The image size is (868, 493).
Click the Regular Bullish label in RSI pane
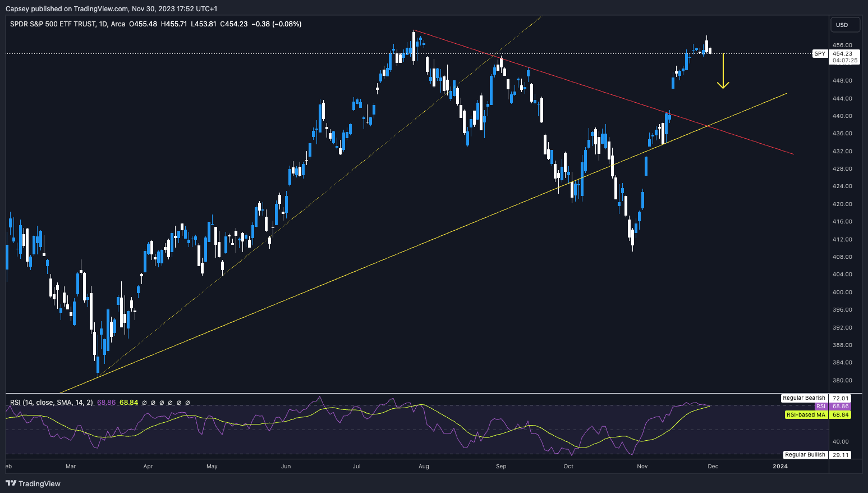[805, 455]
